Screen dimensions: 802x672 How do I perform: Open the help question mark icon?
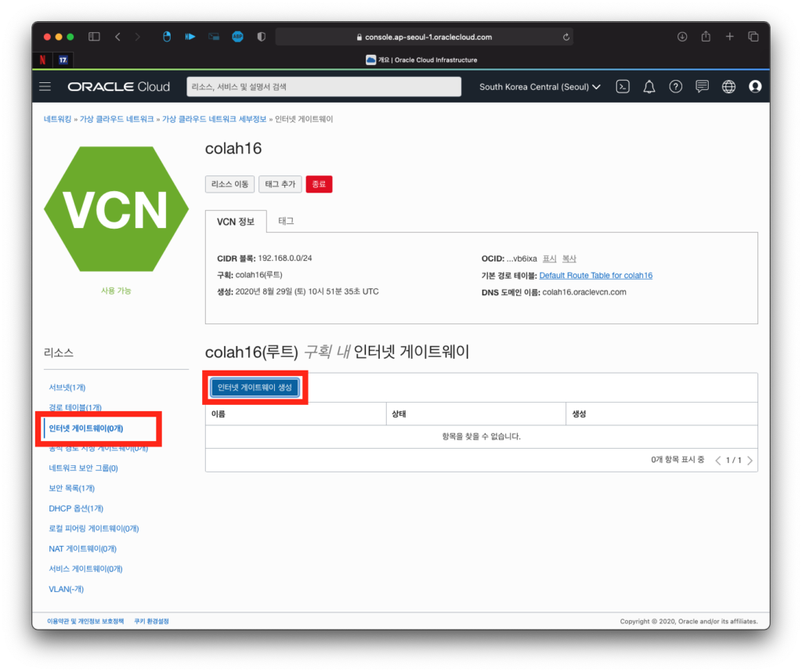coord(675,87)
